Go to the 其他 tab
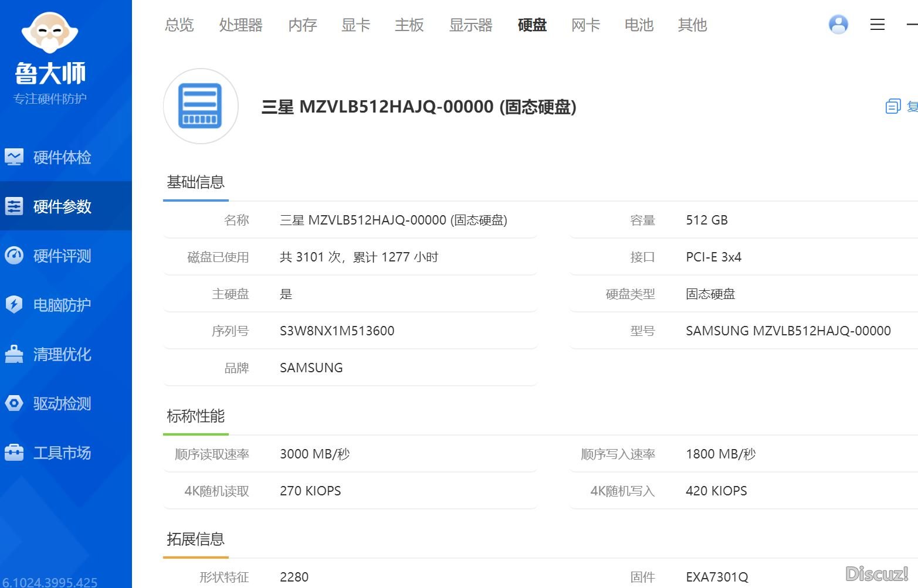 (693, 25)
